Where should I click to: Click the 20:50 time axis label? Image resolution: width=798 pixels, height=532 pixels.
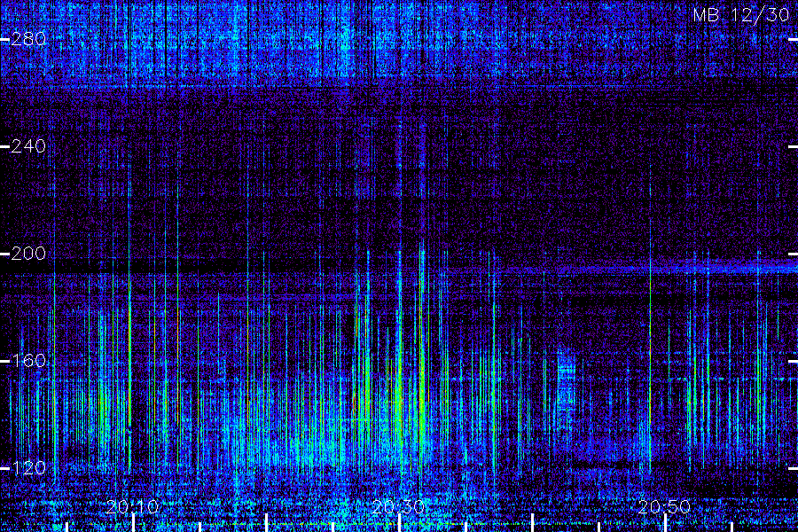(664, 507)
